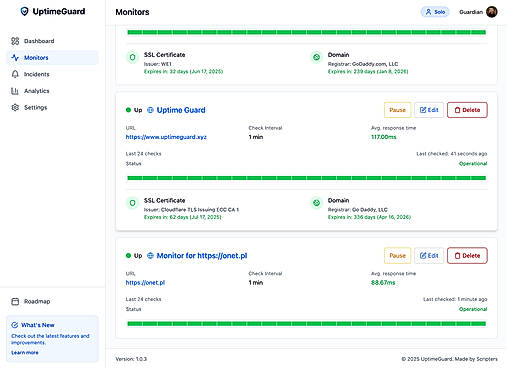
Task: Click the 117.00ms average response time
Action: point(384,137)
